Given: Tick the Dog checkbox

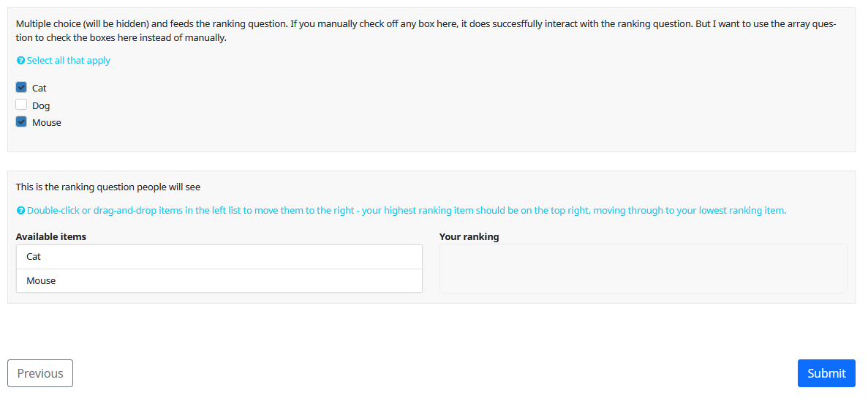Looking at the screenshot, I should [x=21, y=105].
